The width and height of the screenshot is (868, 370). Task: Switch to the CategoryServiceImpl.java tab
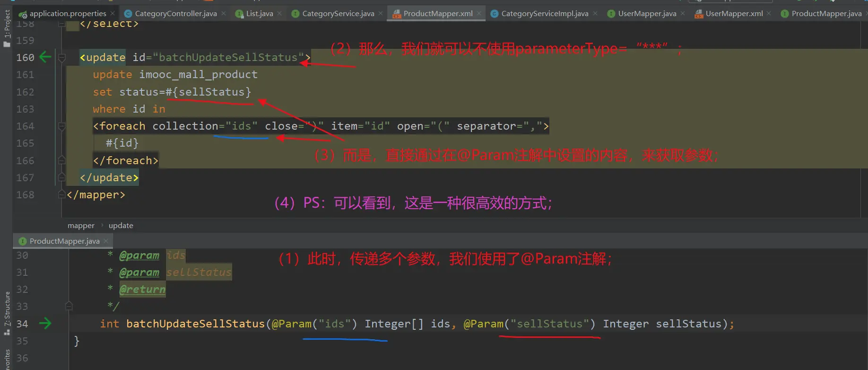coord(544,13)
